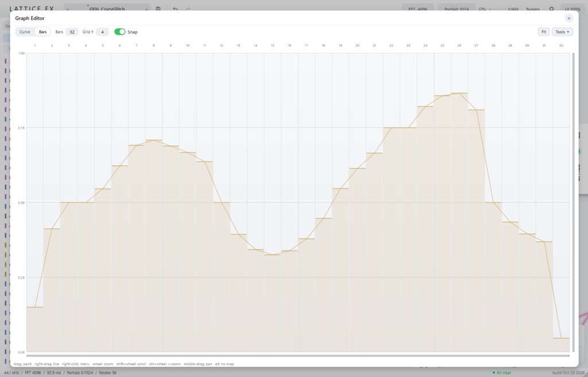Click '44.1 kHz' in the status bar
The width and height of the screenshot is (588, 377).
[11, 373]
